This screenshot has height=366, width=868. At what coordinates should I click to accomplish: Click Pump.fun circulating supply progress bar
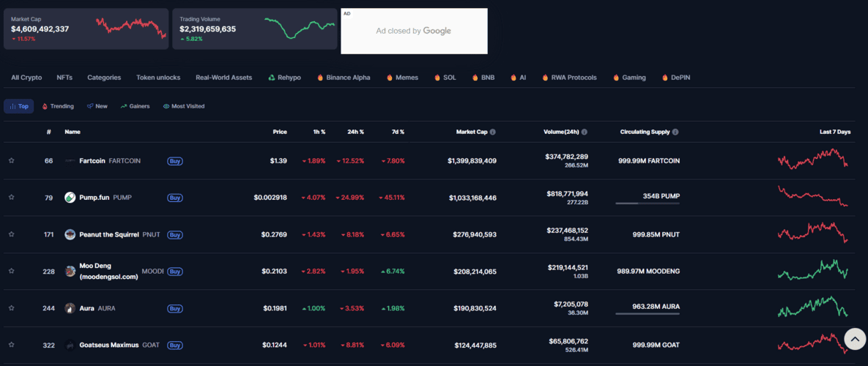pyautogui.click(x=647, y=203)
